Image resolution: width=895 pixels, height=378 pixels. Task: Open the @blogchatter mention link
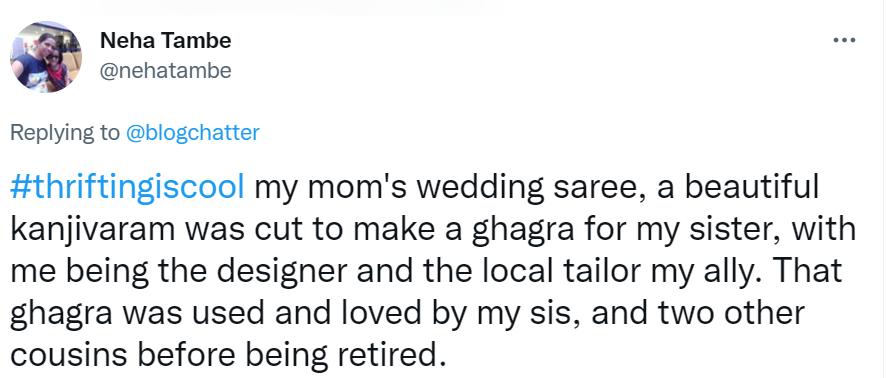point(192,132)
